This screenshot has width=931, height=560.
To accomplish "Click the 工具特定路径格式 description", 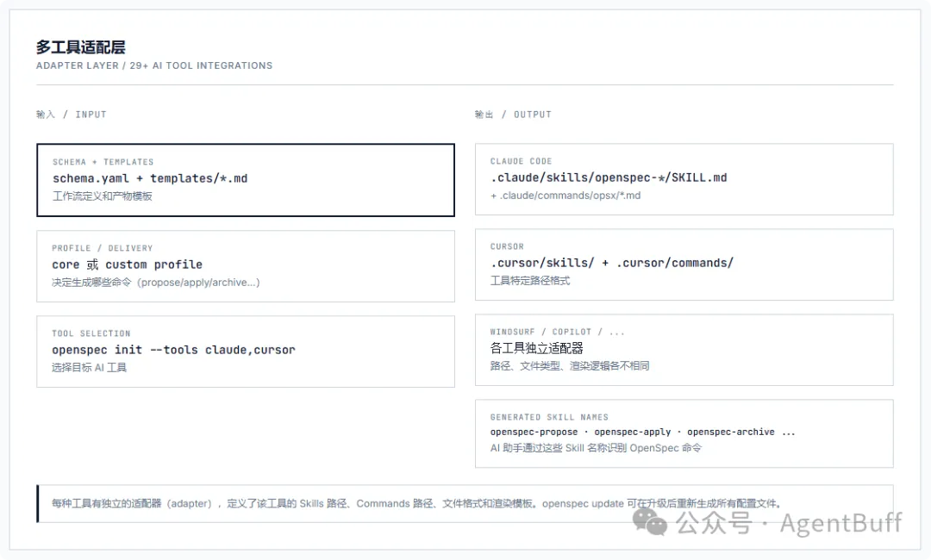I will (529, 281).
